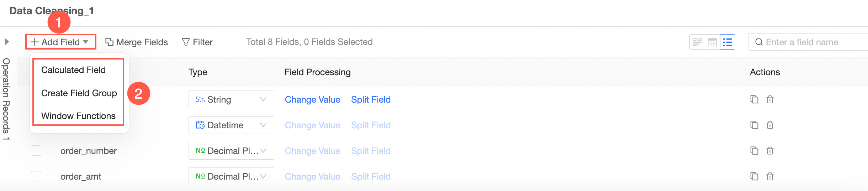
Task: Switch to the list view icon
Action: [727, 42]
